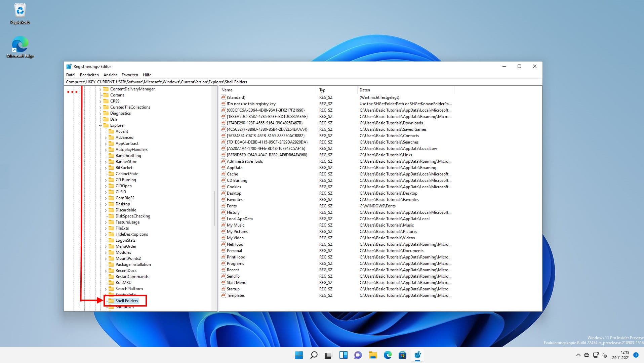Open the Papierkorb on the desktop
This screenshot has height=363, width=644.
coord(20,10)
